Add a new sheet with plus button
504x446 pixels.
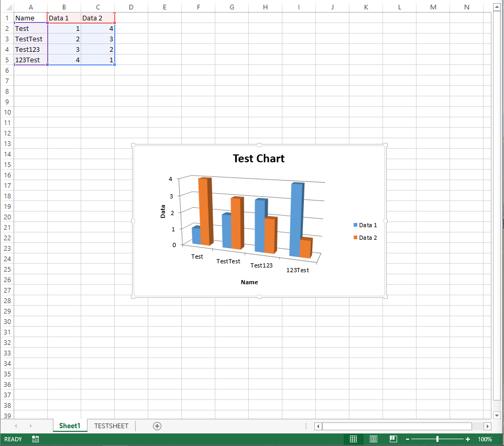click(x=157, y=426)
